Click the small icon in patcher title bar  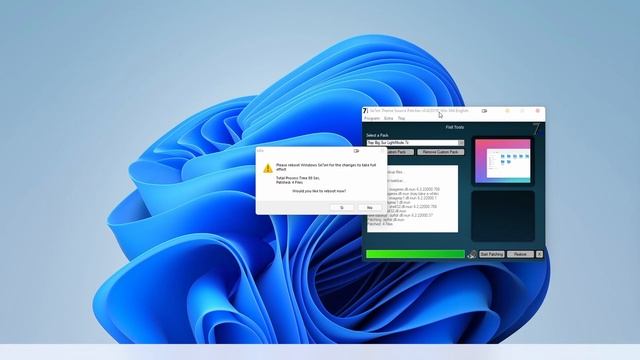click(484, 111)
